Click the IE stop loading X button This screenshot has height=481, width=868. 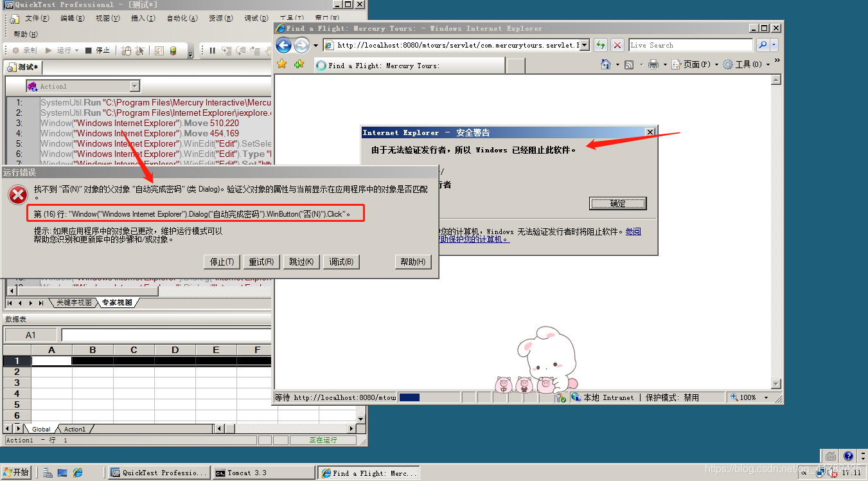[x=617, y=45]
